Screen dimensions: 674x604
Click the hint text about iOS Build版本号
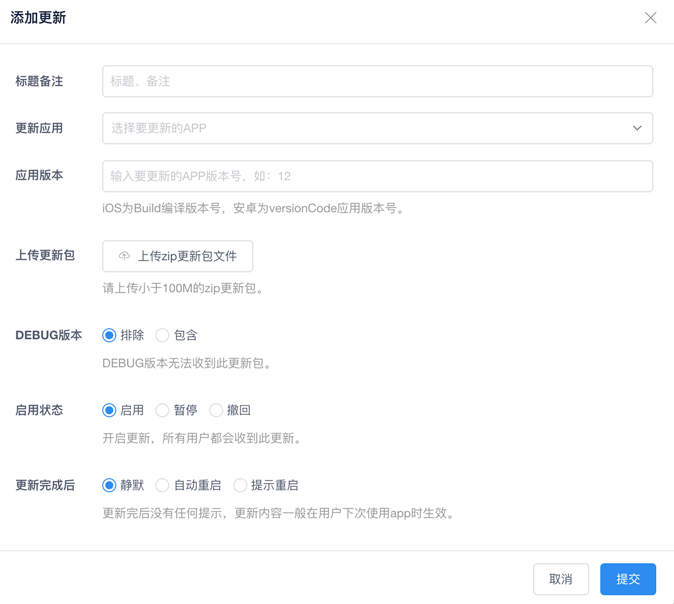coord(254,208)
